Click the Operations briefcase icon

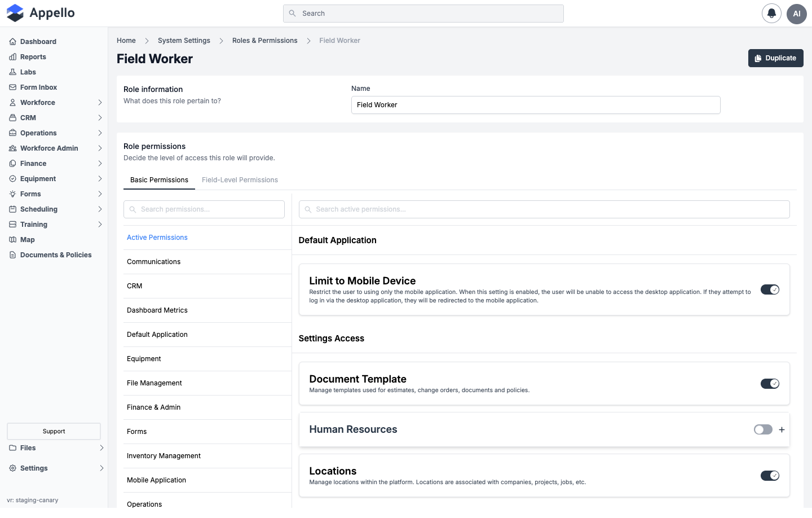click(12, 133)
